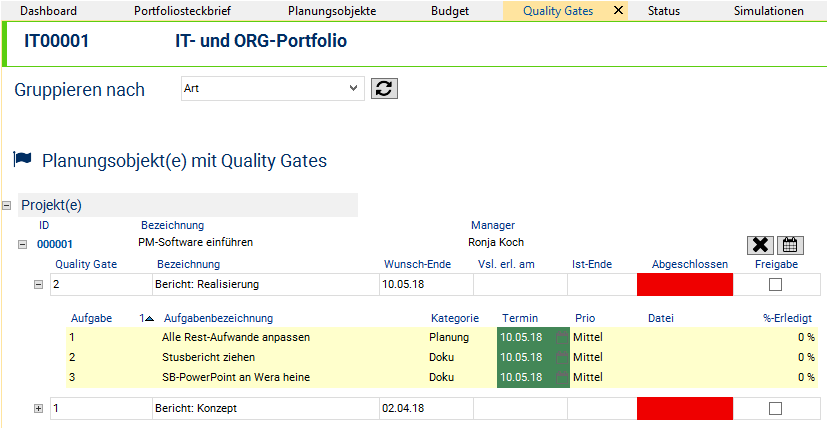Open the calendar icon next to Ronja Koch
Image resolution: width=827 pixels, height=428 pixels.
click(x=790, y=245)
